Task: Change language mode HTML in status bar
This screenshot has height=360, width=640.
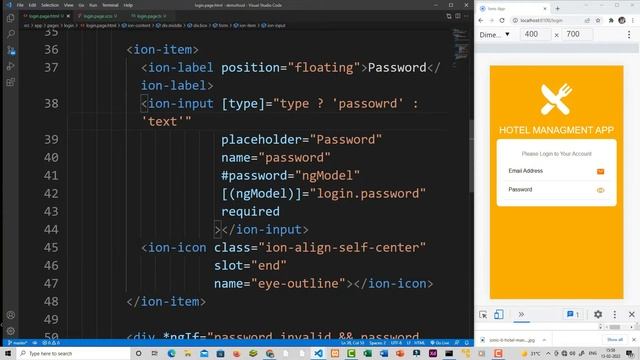Action: tap(419, 343)
